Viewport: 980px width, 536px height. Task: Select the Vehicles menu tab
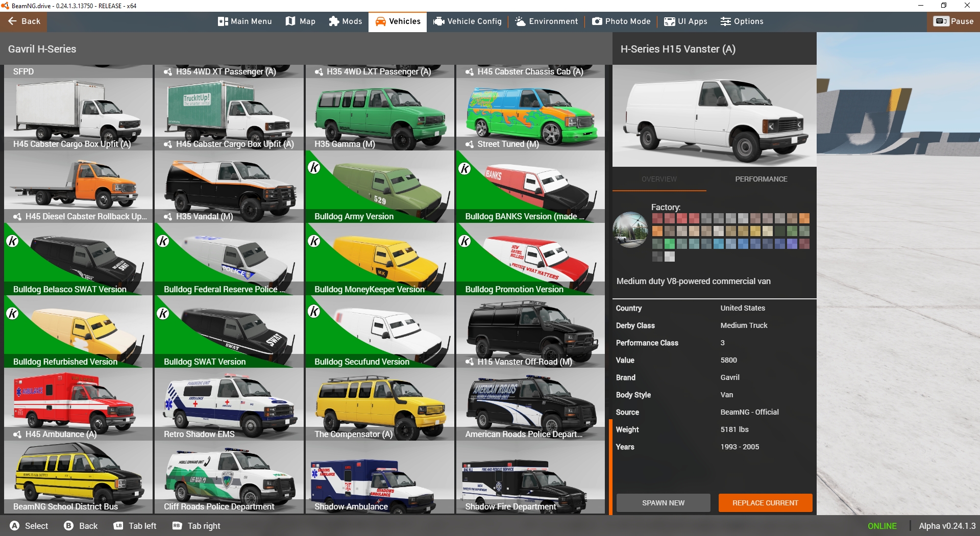398,21
